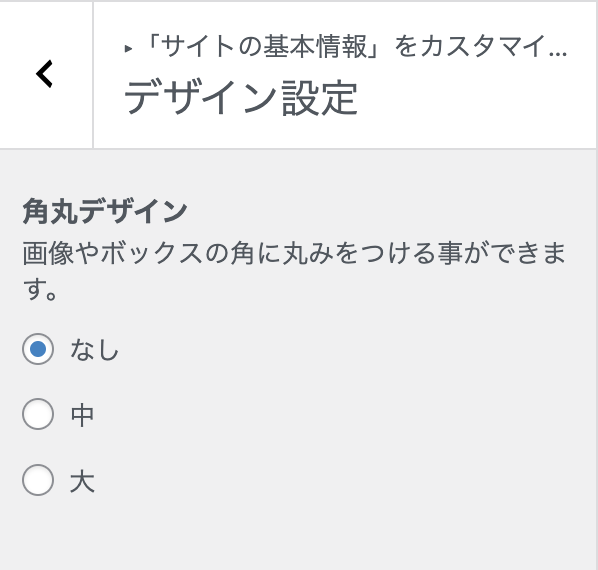Select the なし radio button
598x570 pixels.
[38, 349]
